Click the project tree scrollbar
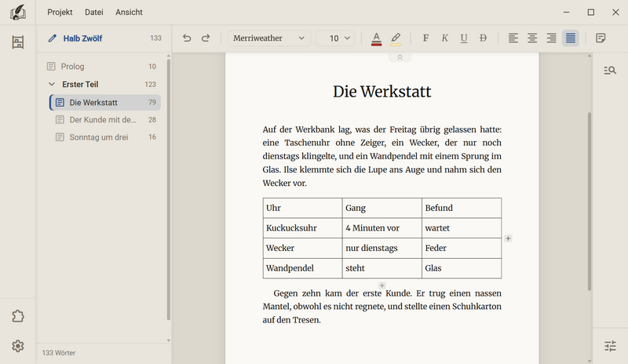628x364 pixels. 169,189
